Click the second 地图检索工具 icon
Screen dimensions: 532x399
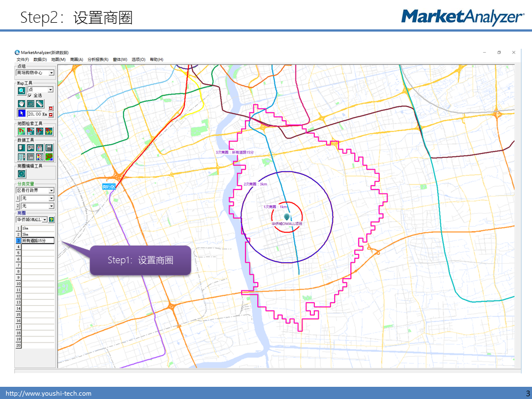(x=30, y=131)
